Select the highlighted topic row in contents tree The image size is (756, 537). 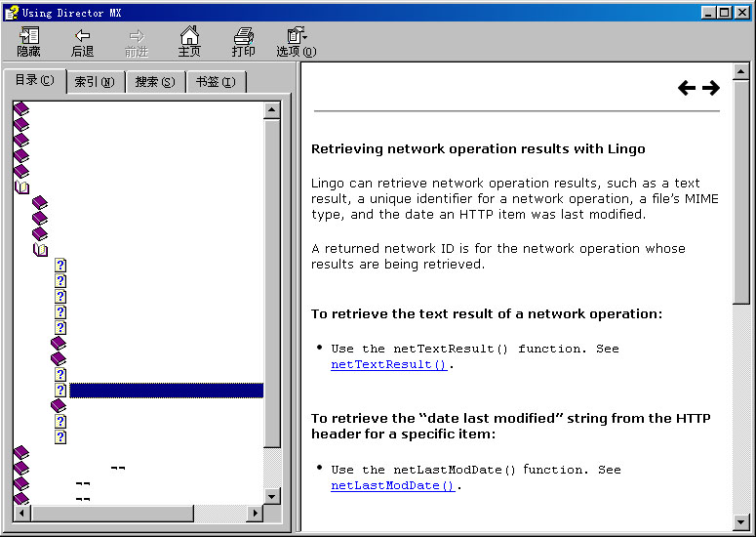tap(167, 391)
